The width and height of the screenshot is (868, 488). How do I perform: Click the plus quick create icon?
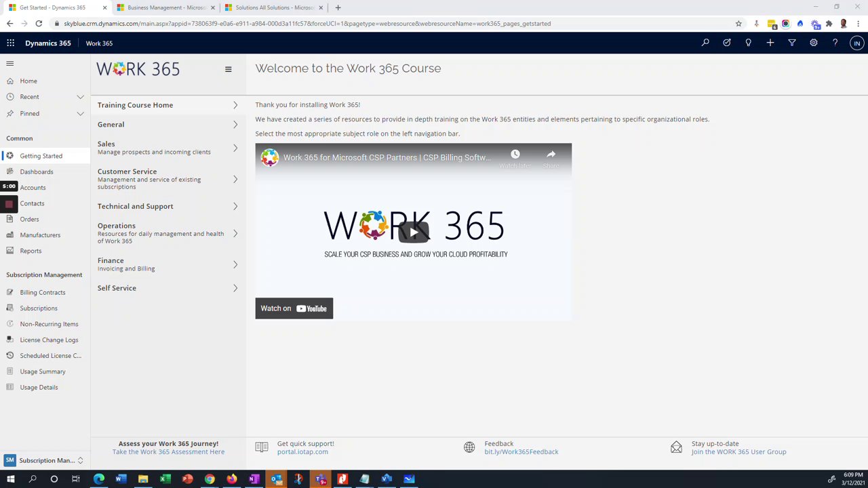pos(770,43)
